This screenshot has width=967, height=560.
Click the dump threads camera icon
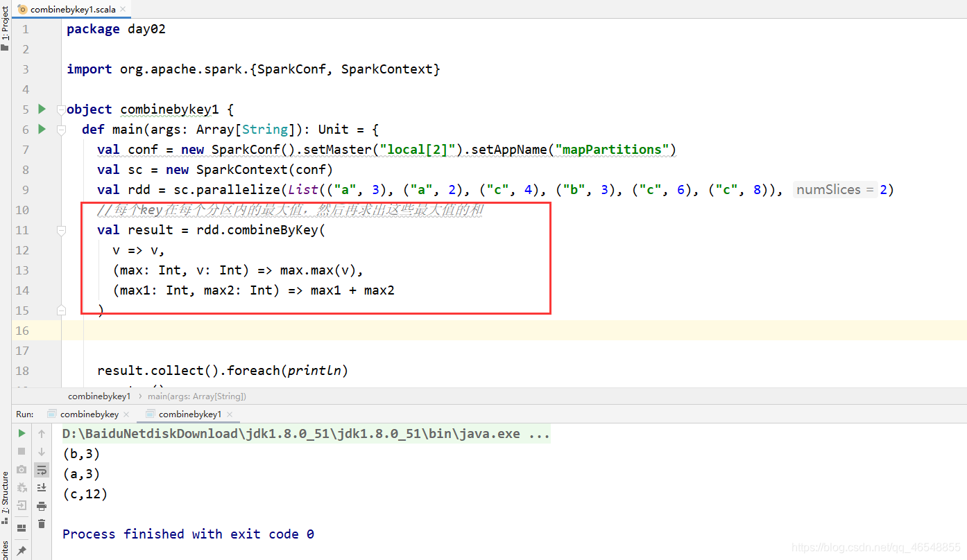[22, 470]
